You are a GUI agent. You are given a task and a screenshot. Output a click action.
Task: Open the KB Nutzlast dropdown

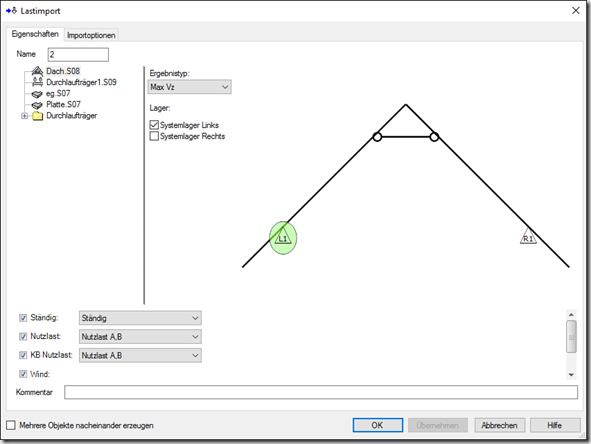point(140,355)
